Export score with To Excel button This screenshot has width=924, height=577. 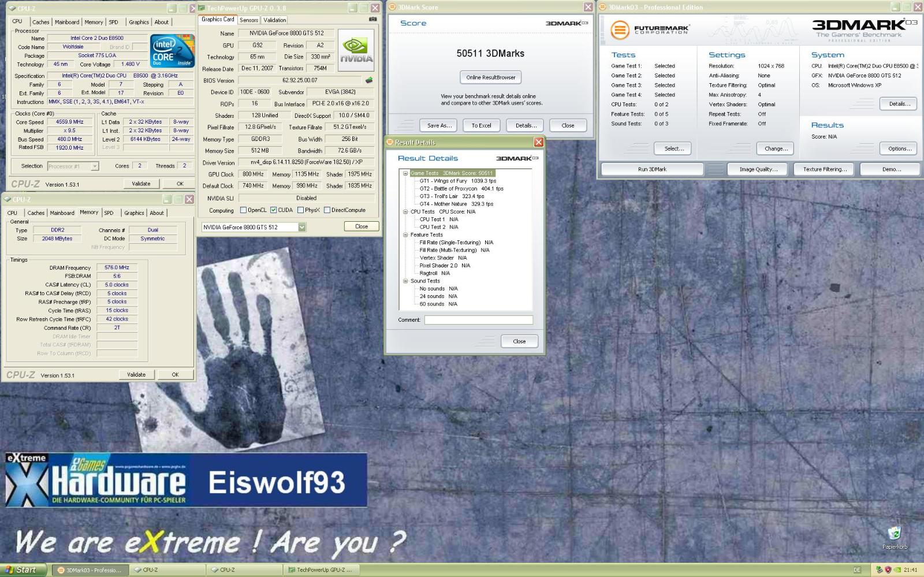pyautogui.click(x=481, y=125)
